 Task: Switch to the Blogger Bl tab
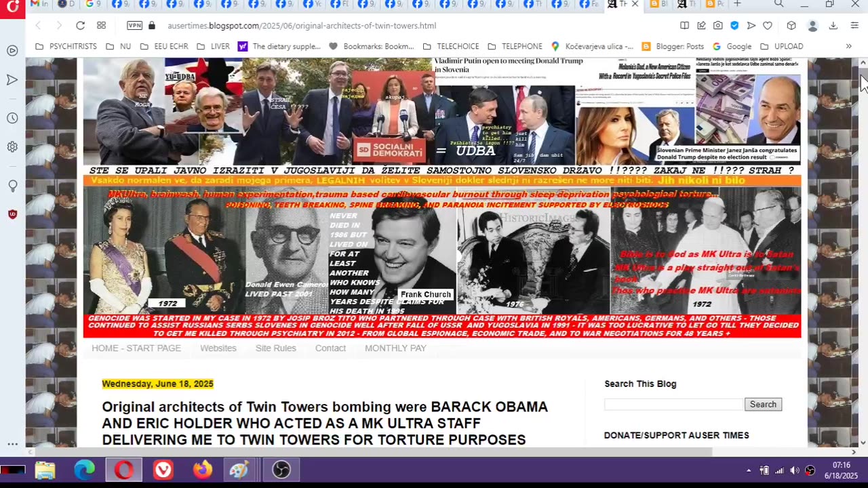point(658,4)
